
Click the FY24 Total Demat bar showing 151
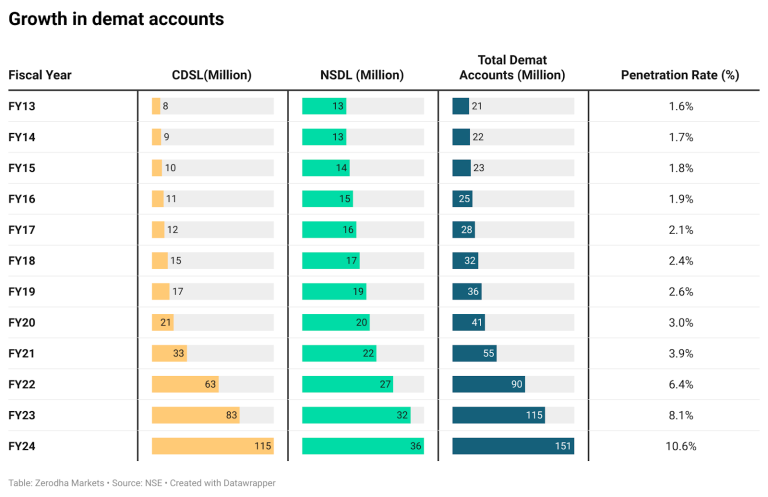[512, 446]
